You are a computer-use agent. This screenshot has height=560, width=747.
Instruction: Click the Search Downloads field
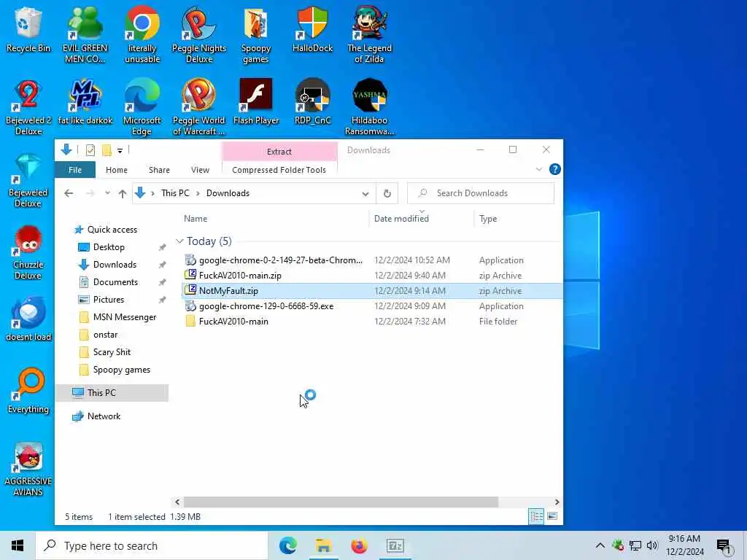click(x=481, y=193)
